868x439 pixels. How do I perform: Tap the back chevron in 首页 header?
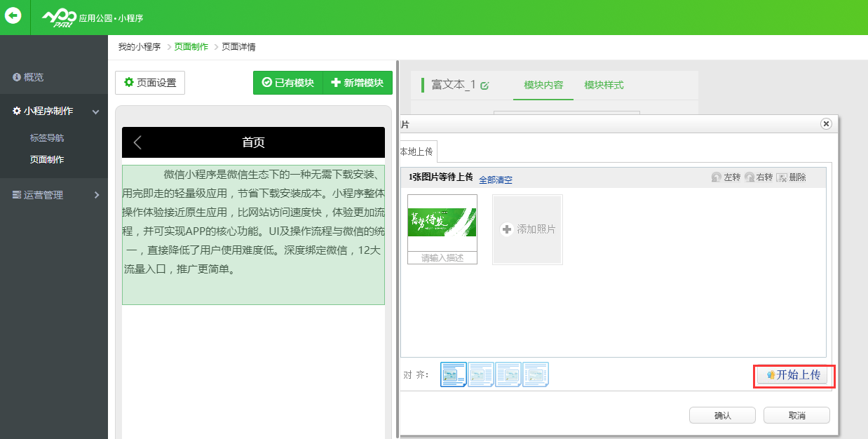pos(137,142)
